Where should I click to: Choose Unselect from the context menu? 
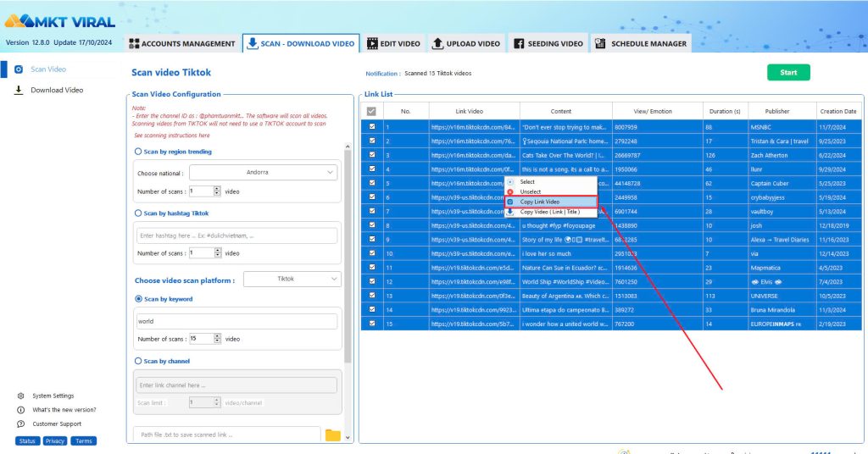551,192
